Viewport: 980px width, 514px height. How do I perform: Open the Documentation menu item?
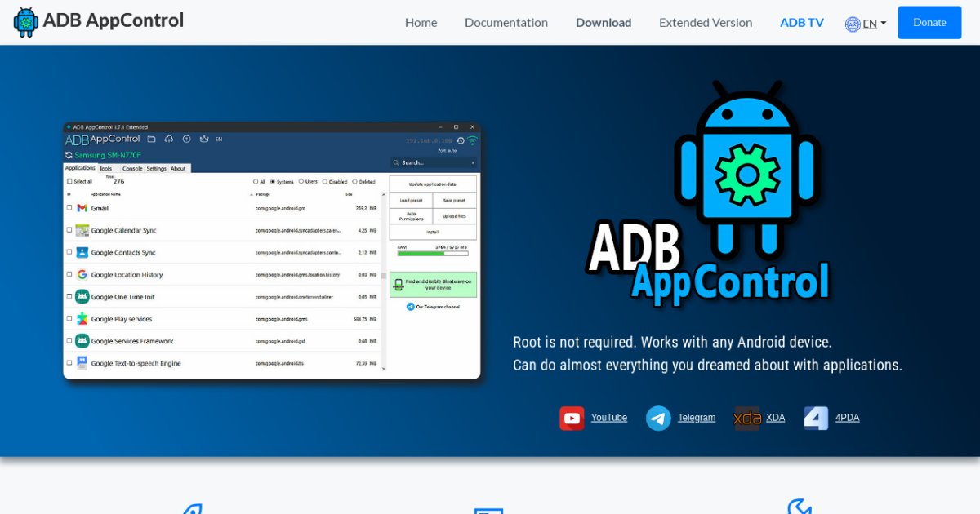(506, 23)
